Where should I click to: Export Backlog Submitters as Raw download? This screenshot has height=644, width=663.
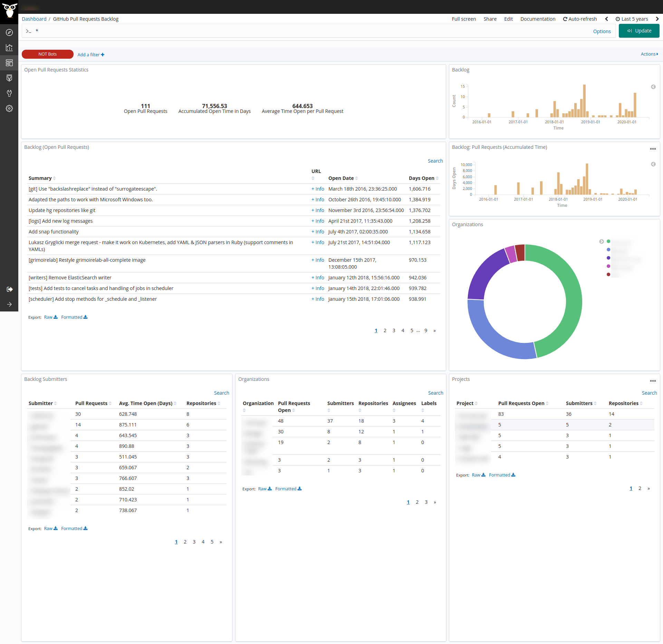[x=50, y=528]
